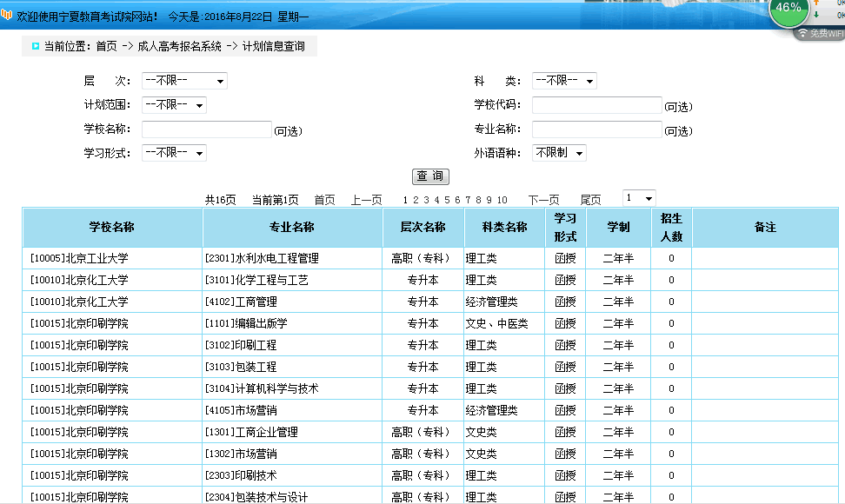This screenshot has width=845, height=504.
Task: Jump to 尾页 (last page)
Action: click(x=590, y=200)
